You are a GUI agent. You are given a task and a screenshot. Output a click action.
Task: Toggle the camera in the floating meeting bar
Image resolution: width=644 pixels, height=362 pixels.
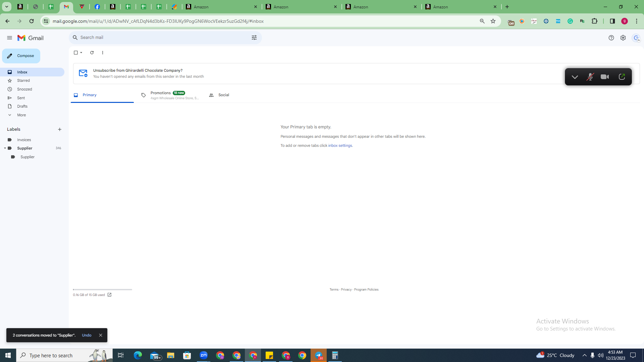coord(605,77)
